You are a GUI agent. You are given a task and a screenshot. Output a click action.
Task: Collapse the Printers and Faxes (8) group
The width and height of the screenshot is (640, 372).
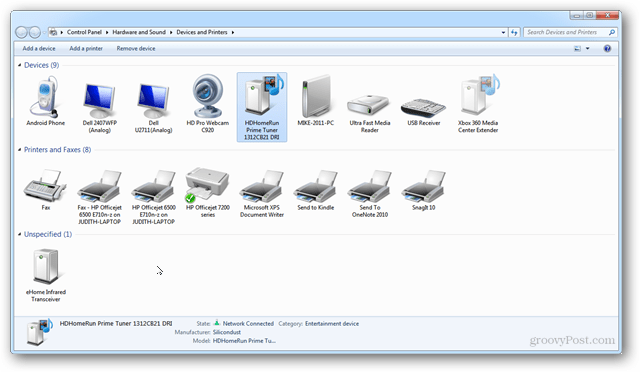(19, 149)
